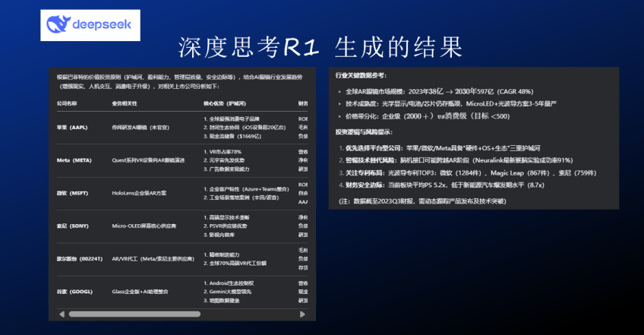Screen dimensions: 644x335
Task: Click the '广告数据变现能力' line
Action: click(227, 169)
